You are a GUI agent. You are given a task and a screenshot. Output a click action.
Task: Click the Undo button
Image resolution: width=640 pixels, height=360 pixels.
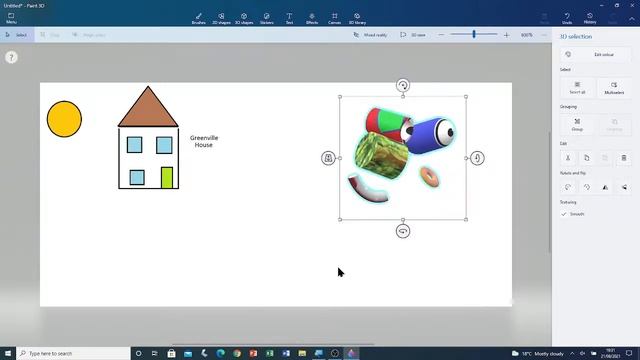[567, 18]
